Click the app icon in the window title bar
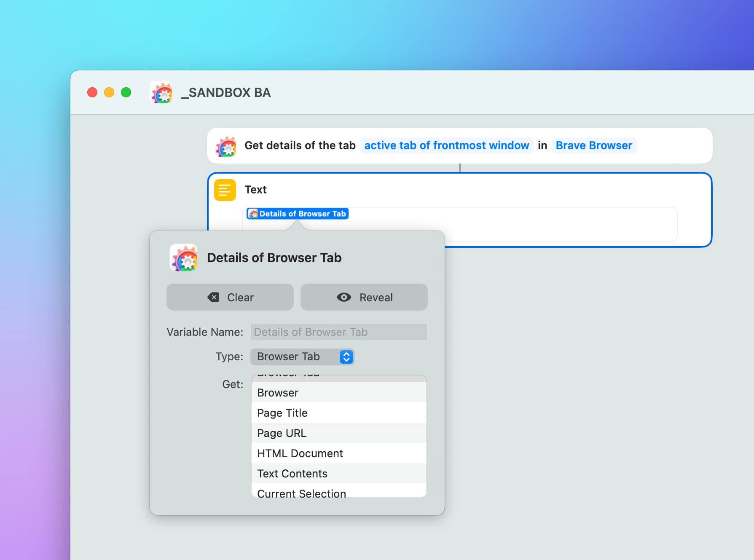The image size is (754, 560). pyautogui.click(x=161, y=93)
